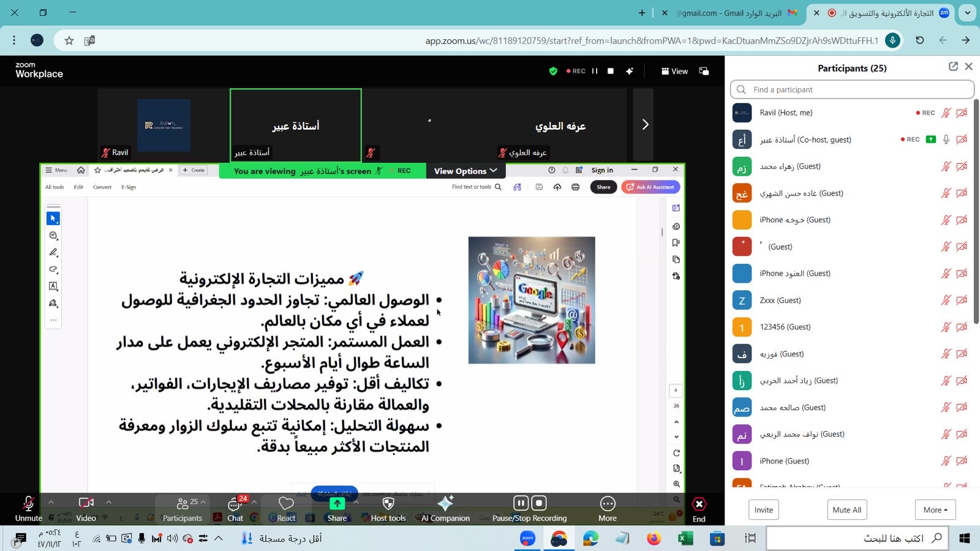Open the Chat panel
This screenshot has width=980, height=551.
point(235,509)
